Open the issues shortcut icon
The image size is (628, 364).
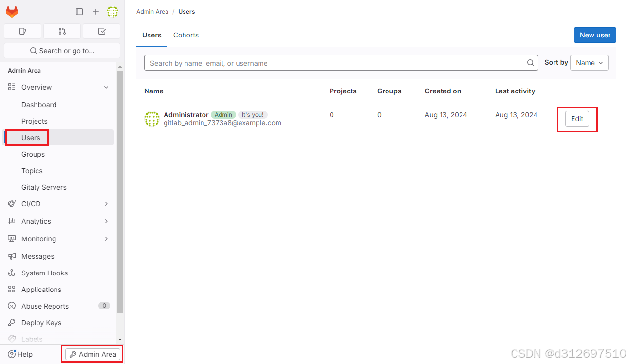[x=23, y=31]
